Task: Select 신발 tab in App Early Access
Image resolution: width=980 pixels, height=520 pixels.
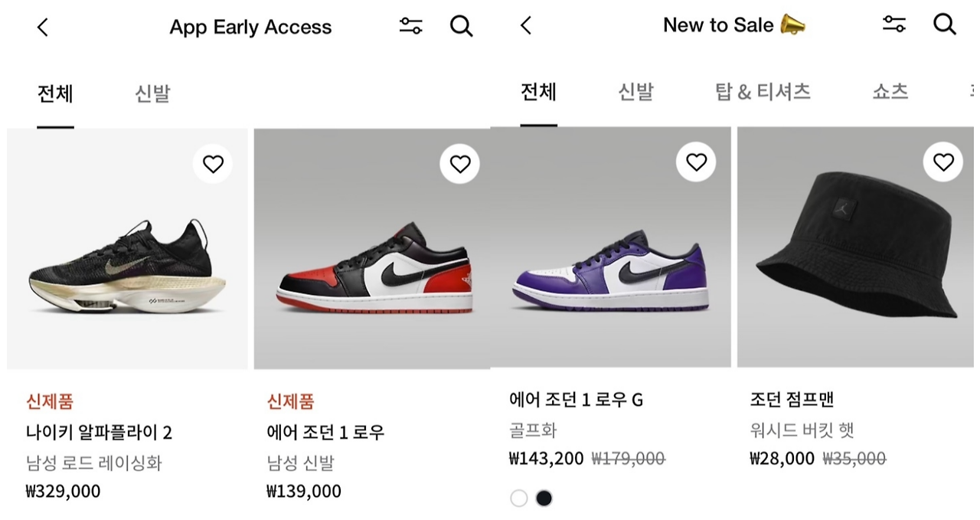Action: pyautogui.click(x=152, y=94)
